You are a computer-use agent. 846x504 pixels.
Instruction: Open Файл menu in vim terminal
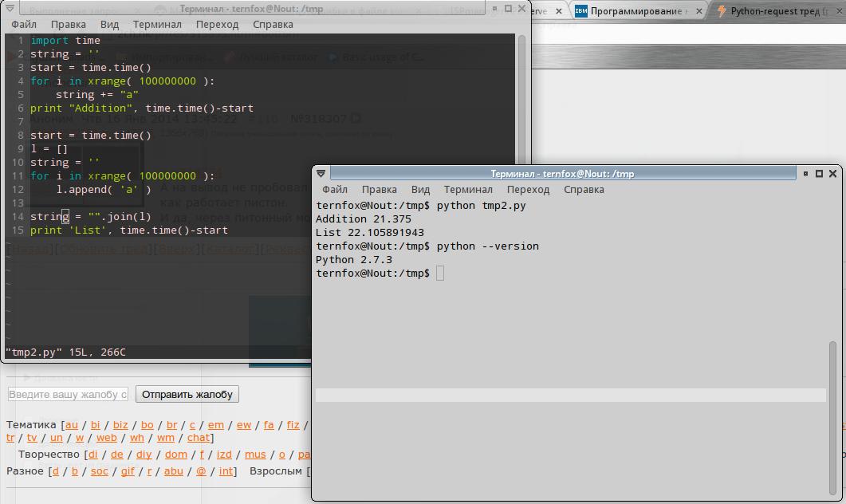click(x=24, y=24)
